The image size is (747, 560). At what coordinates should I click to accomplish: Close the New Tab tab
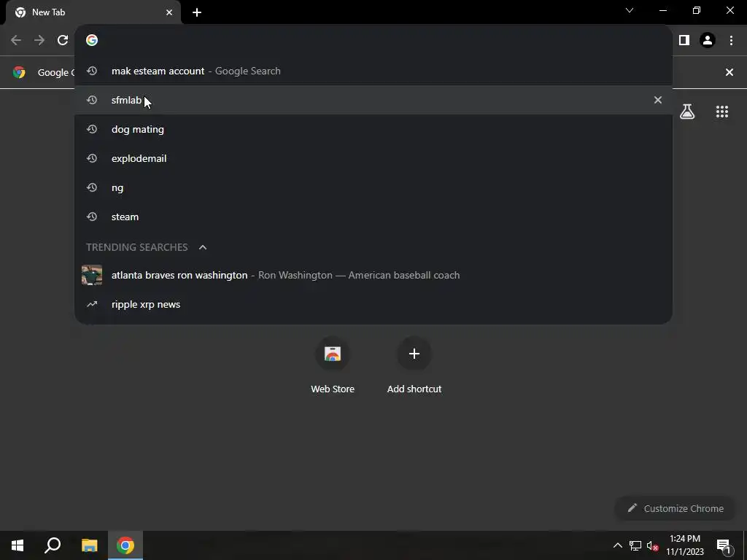(x=169, y=13)
